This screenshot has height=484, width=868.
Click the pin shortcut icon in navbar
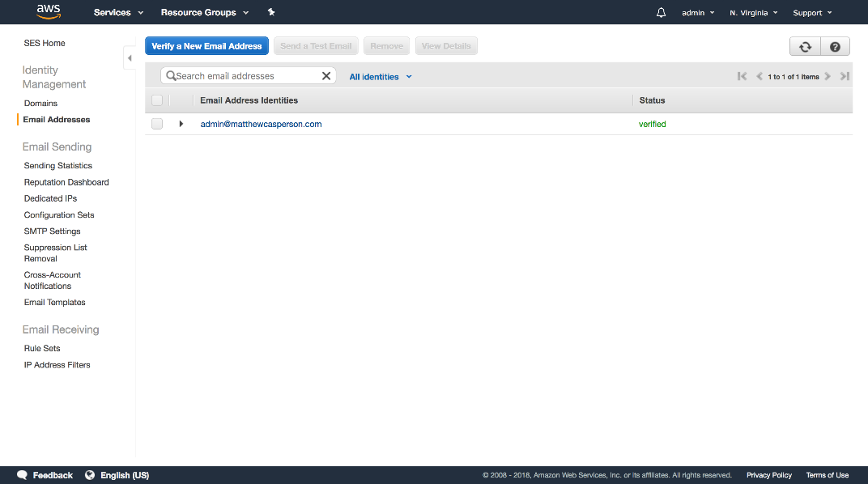[271, 12]
